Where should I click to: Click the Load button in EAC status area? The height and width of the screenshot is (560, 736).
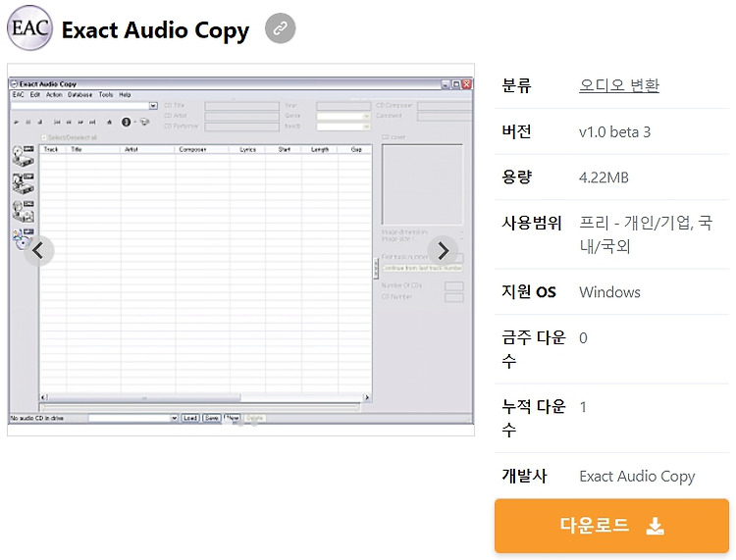tap(190, 418)
